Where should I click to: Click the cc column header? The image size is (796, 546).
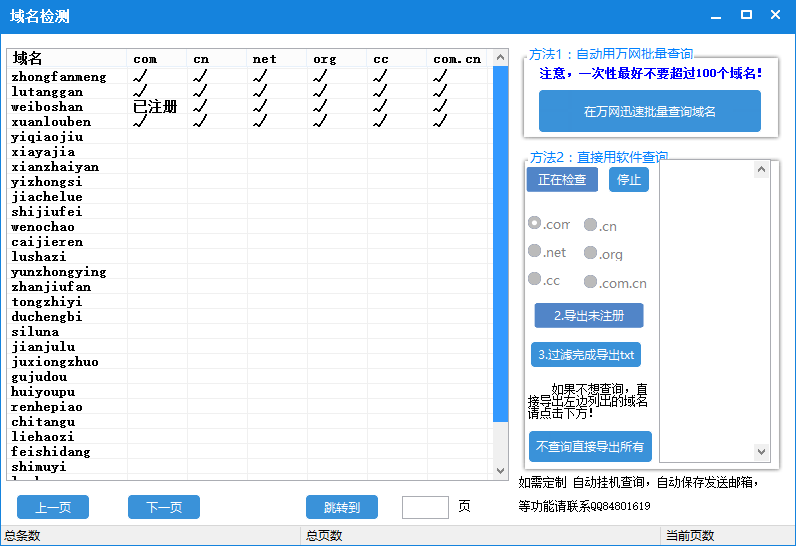pyautogui.click(x=396, y=58)
